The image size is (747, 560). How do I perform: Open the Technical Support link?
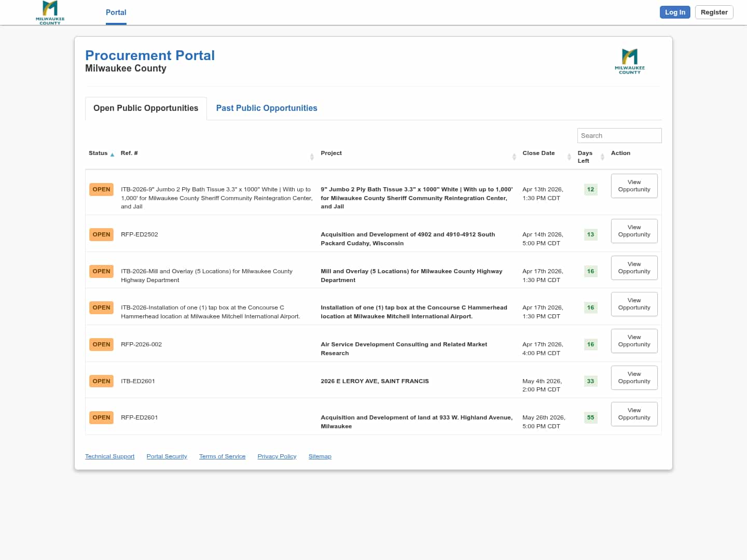click(109, 456)
